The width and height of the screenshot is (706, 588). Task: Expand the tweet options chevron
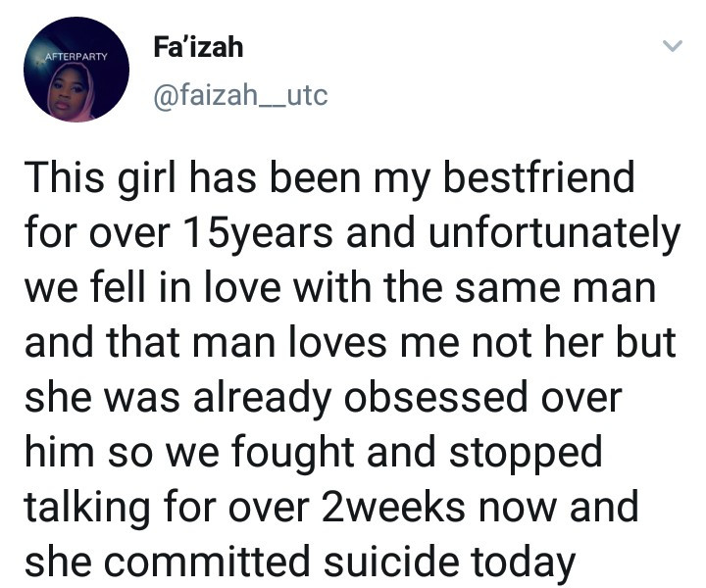(673, 46)
